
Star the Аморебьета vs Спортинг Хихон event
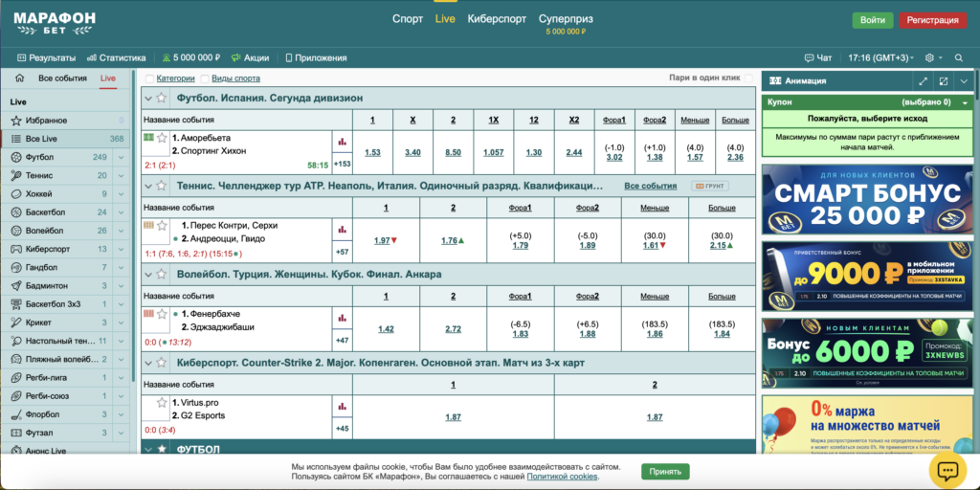162,138
